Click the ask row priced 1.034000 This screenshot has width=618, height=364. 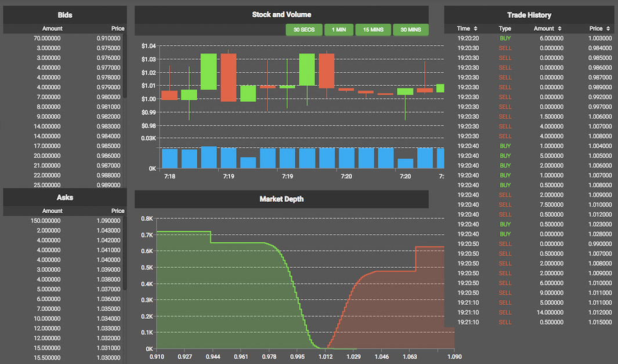point(63,319)
